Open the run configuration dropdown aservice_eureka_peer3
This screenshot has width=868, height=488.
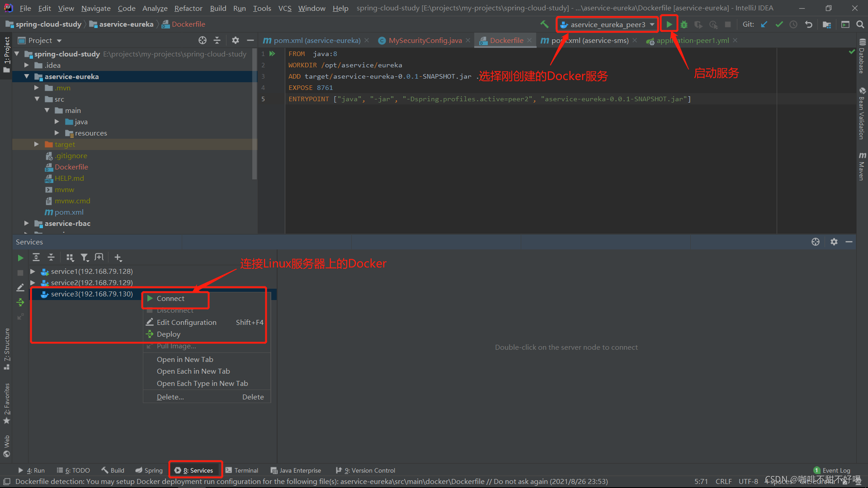pyautogui.click(x=607, y=24)
